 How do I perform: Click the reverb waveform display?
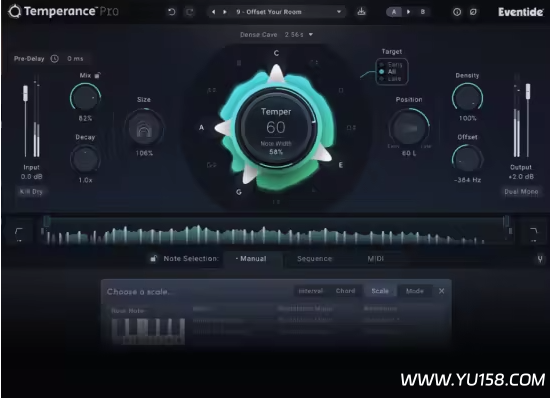click(x=276, y=231)
